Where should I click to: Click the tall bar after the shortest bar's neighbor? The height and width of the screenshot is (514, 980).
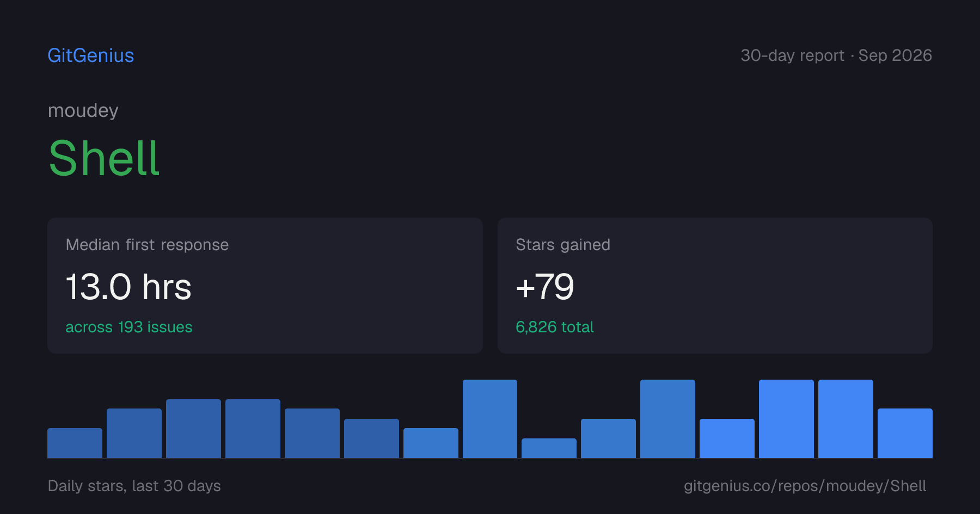667,419
